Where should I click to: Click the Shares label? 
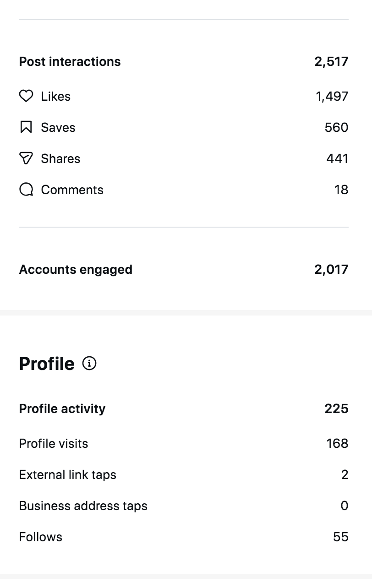[x=60, y=158]
